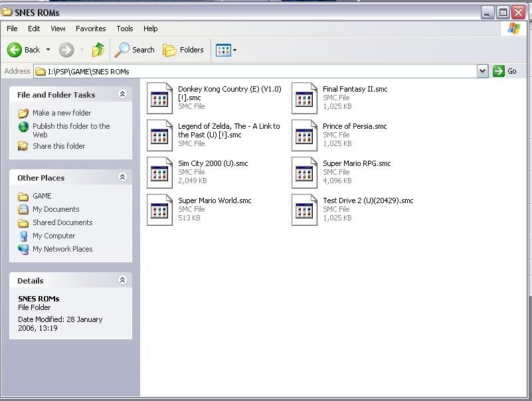Collapse the Details panel
This screenshot has height=401, width=532.
point(122,280)
